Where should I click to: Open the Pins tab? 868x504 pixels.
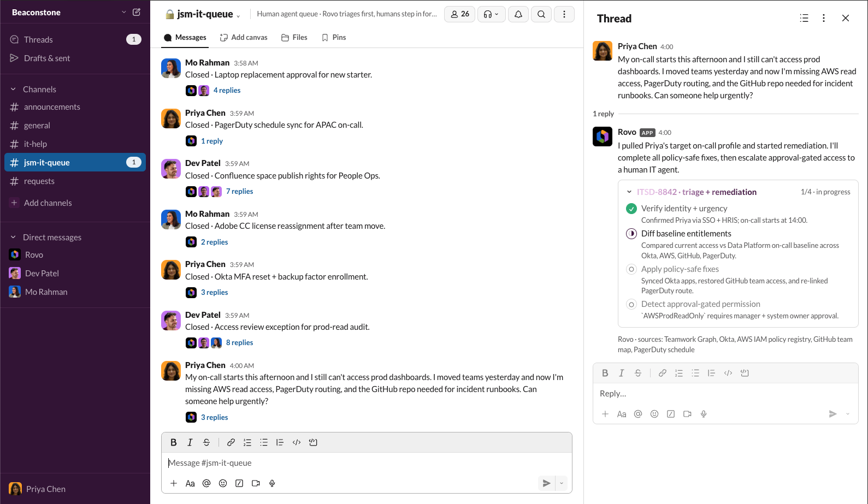[334, 37]
